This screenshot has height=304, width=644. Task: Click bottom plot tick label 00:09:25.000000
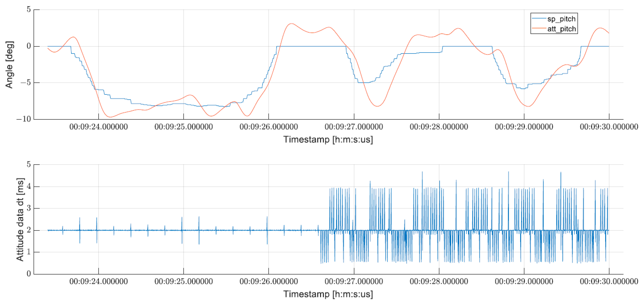[x=183, y=281]
